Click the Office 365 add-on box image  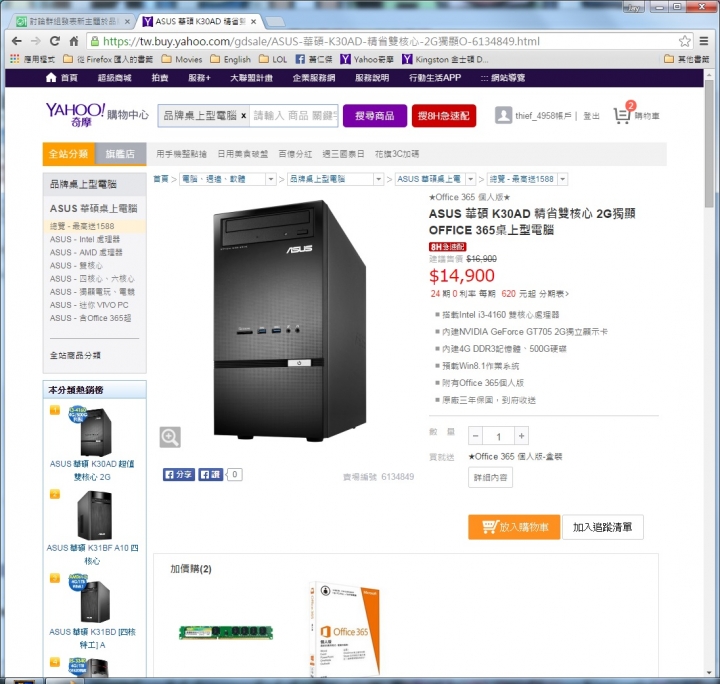(344, 629)
